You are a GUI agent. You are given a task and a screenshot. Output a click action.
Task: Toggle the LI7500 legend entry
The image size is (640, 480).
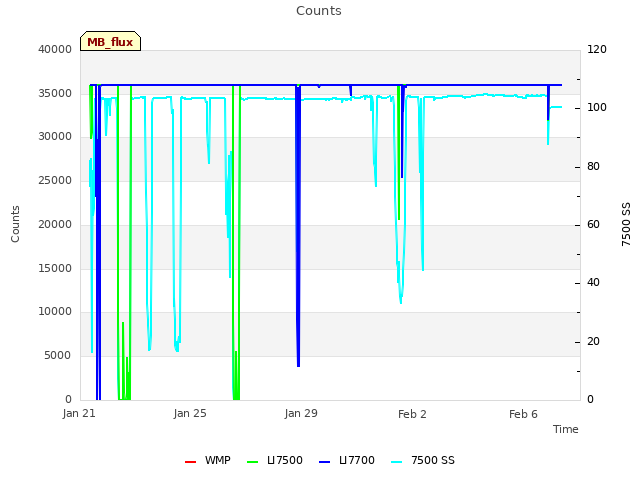pyautogui.click(x=275, y=460)
